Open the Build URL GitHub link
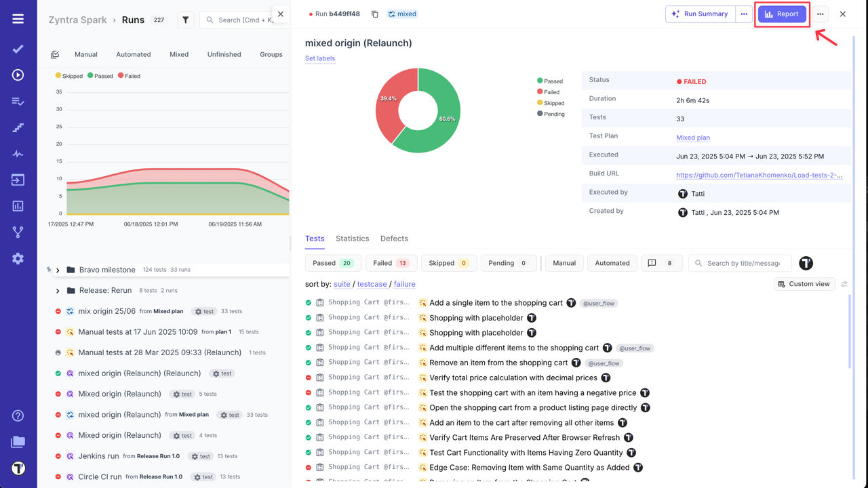 tap(759, 175)
